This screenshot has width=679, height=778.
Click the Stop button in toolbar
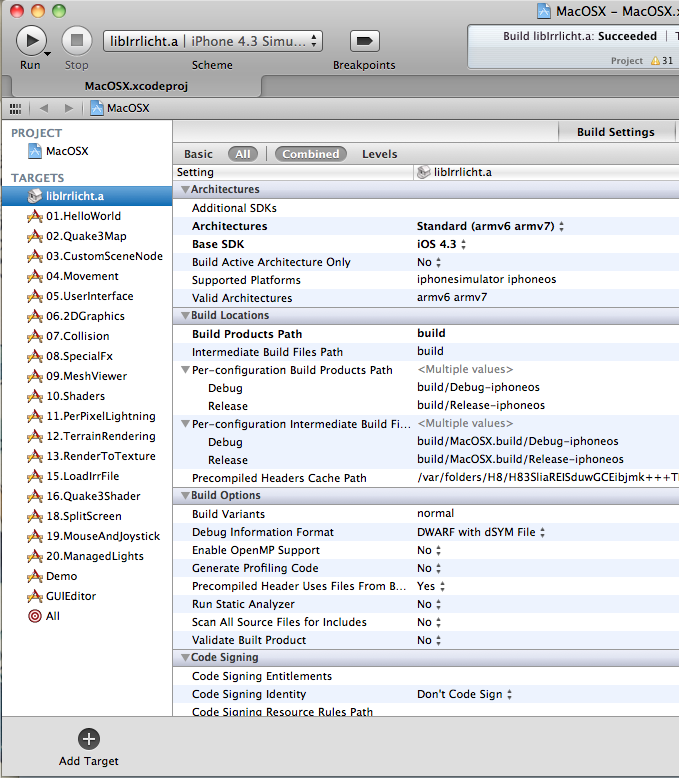[76, 41]
